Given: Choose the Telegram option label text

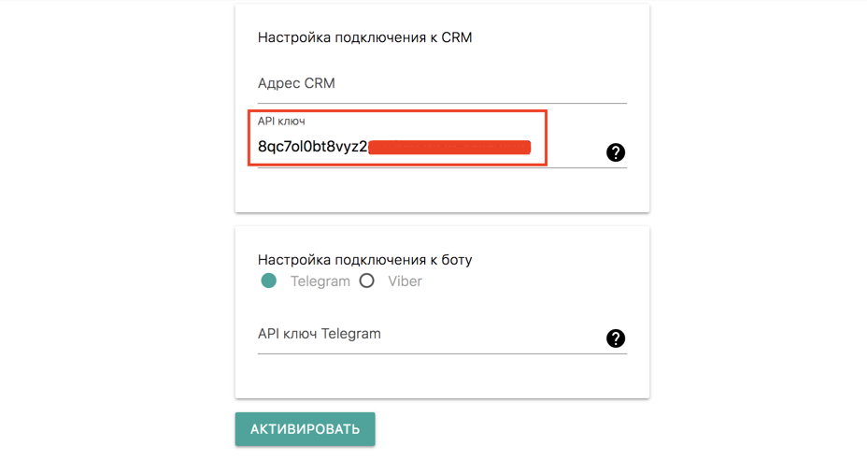Looking at the screenshot, I should (320, 281).
